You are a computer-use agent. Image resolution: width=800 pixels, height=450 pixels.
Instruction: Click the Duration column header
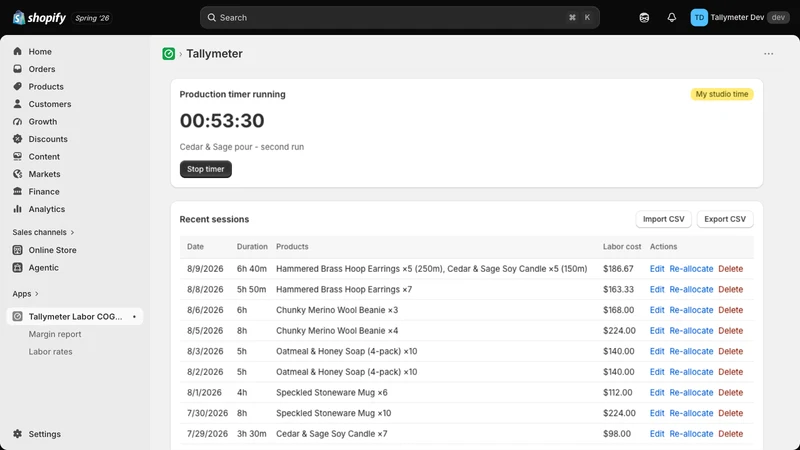coord(252,246)
